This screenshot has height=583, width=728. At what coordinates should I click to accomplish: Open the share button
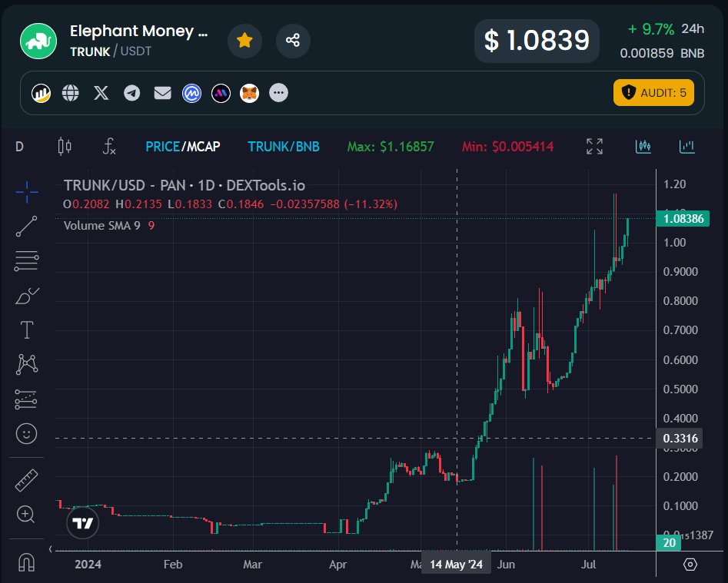coord(292,41)
